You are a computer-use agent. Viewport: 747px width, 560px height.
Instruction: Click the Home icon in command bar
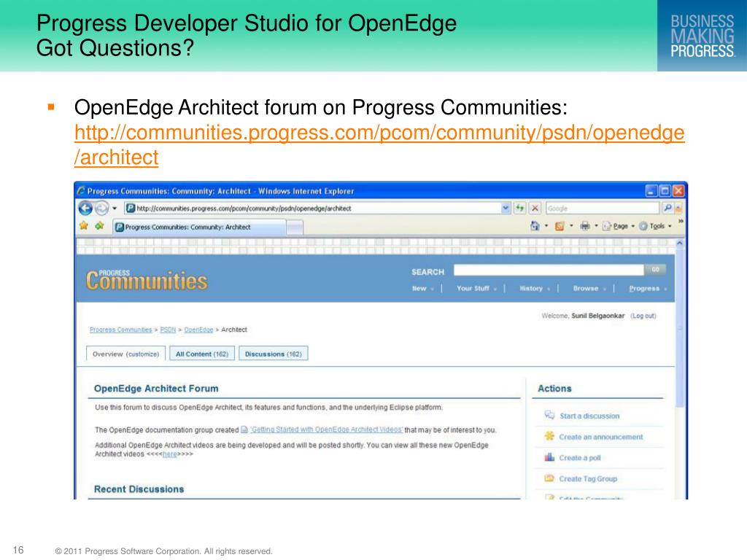click(535, 226)
